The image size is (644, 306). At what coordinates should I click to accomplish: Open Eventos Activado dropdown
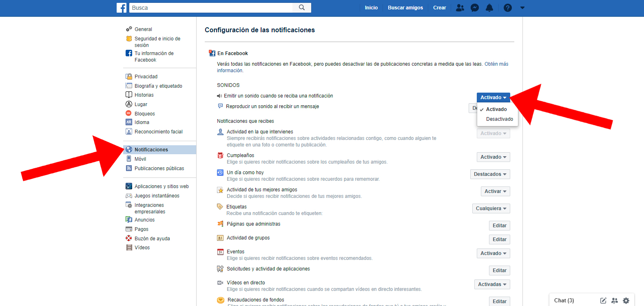click(494, 253)
